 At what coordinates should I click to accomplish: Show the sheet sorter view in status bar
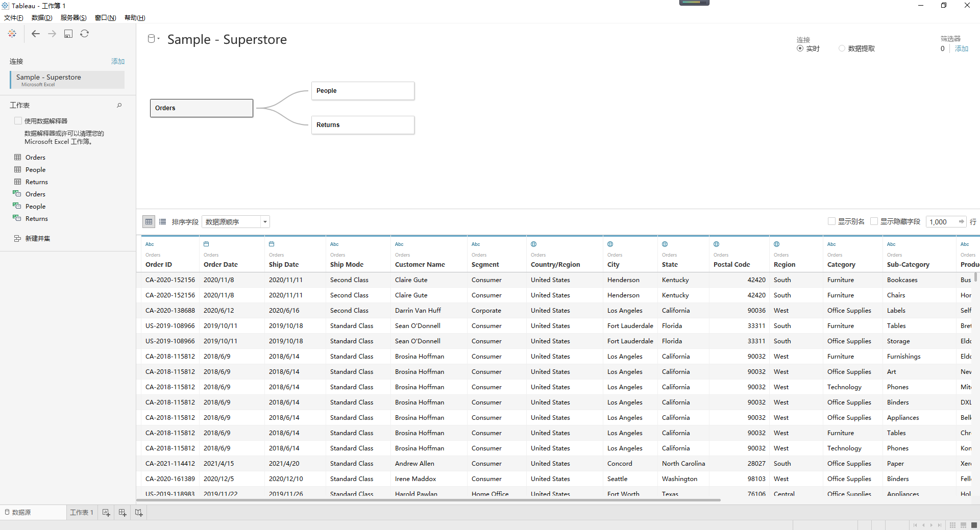point(952,525)
